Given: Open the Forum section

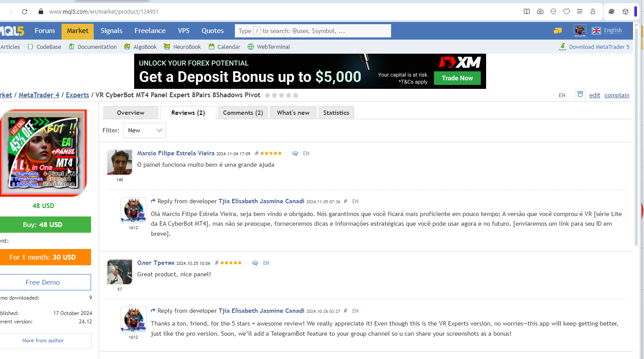Looking at the screenshot, I should tap(45, 31).
